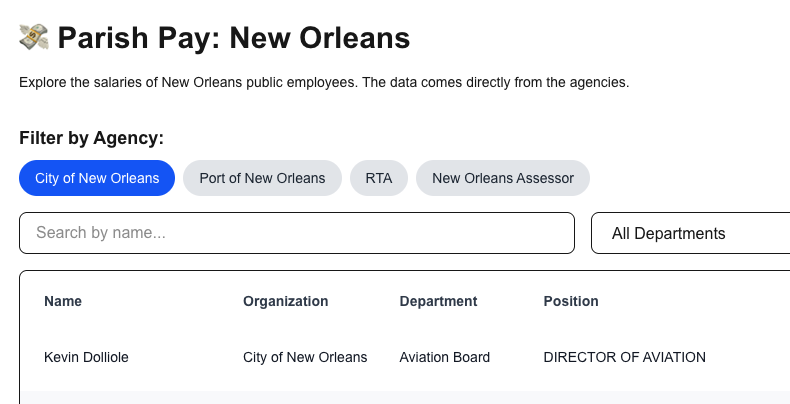Viewport: 790px width, 404px height.
Task: Focus the Search by name field
Action: pos(297,233)
